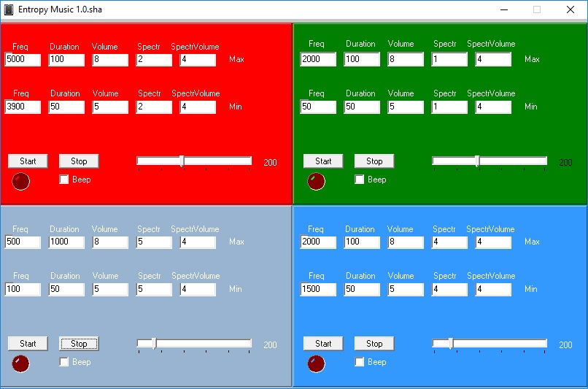Click the slider thumb in red panel
Screen dimensions: 588x389
coord(182,161)
